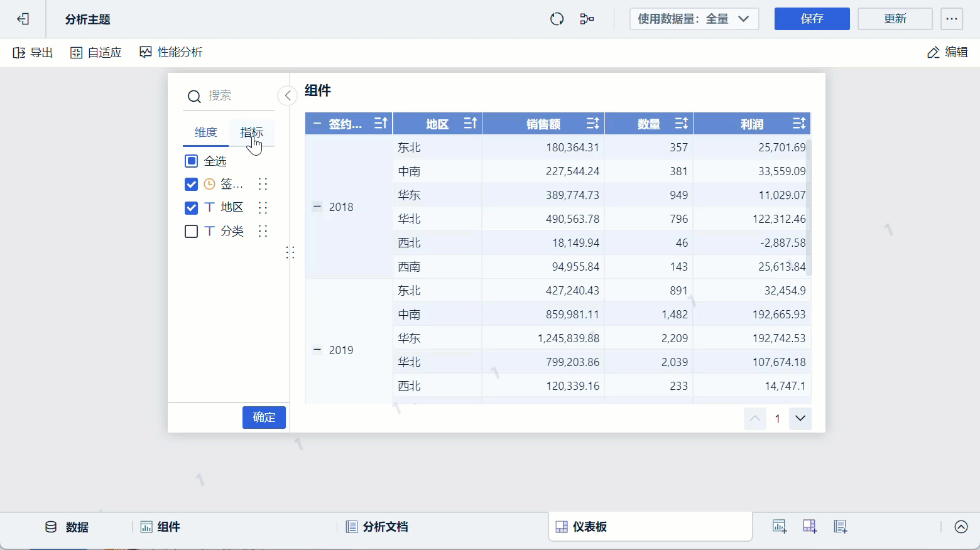Open the more options ellipsis button

[x=952, y=19]
